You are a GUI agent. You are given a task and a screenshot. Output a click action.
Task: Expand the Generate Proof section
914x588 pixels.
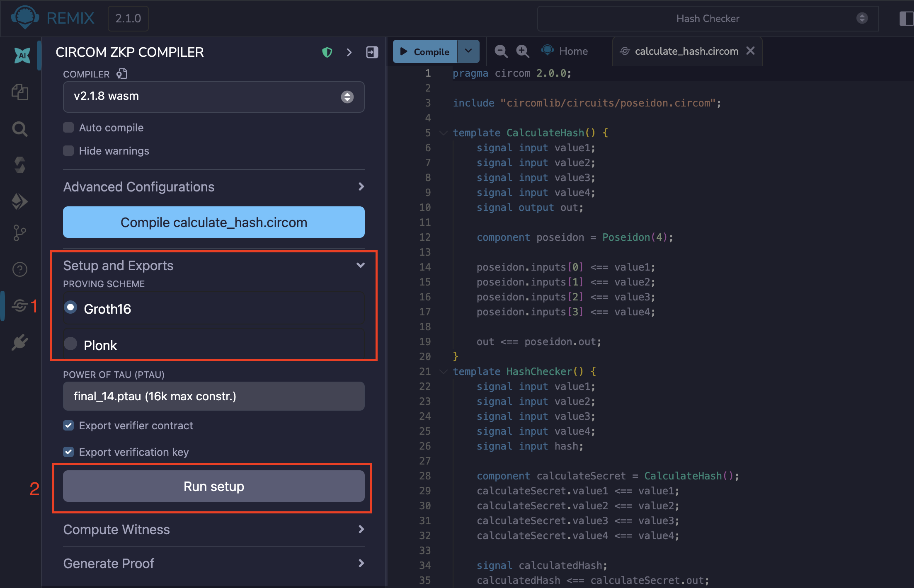pyautogui.click(x=214, y=564)
